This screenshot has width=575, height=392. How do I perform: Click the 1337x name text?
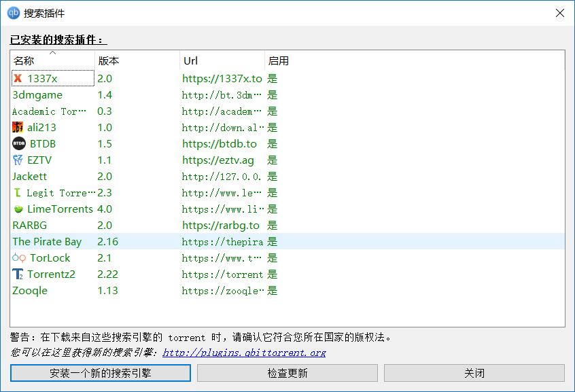42,79
